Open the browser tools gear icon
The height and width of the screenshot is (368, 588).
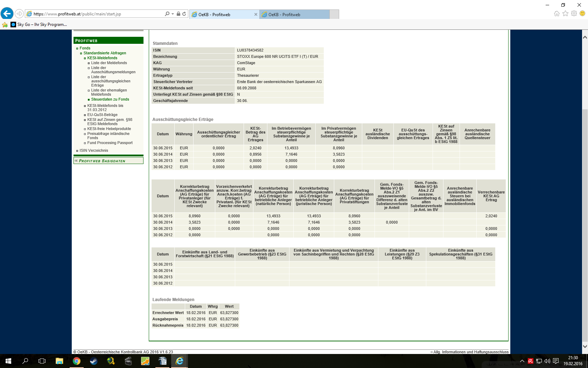point(574,14)
